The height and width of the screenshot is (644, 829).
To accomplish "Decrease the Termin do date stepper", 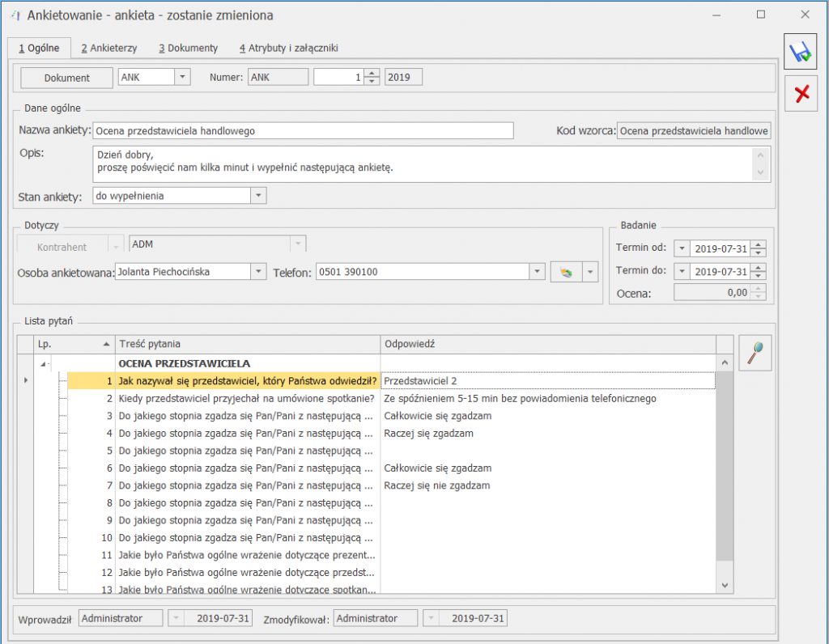I will pyautogui.click(x=759, y=276).
